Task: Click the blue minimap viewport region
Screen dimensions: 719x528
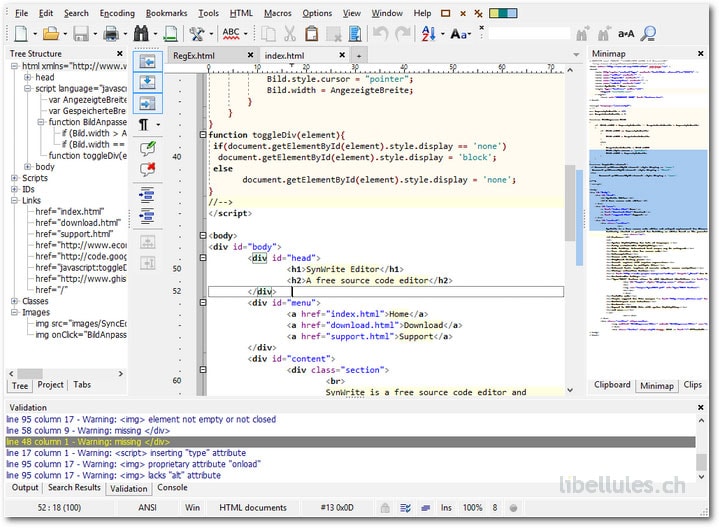Action: tap(648, 190)
